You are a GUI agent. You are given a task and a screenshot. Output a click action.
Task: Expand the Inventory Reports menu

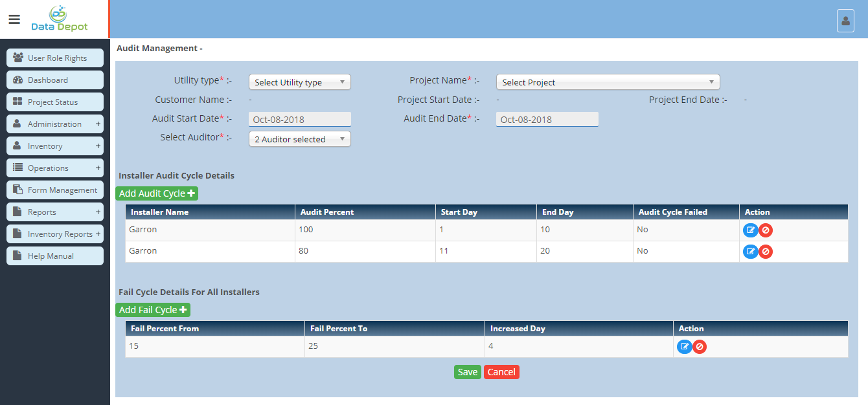pos(55,234)
